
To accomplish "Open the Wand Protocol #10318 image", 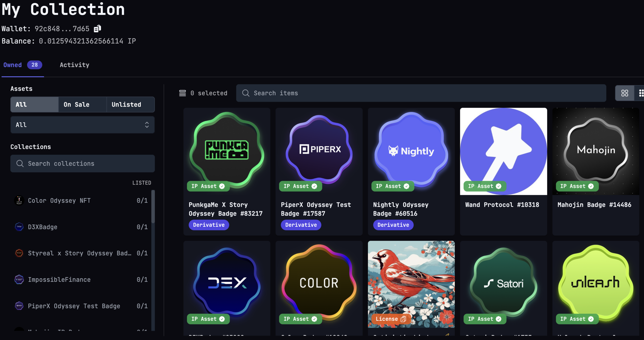I will [x=503, y=151].
